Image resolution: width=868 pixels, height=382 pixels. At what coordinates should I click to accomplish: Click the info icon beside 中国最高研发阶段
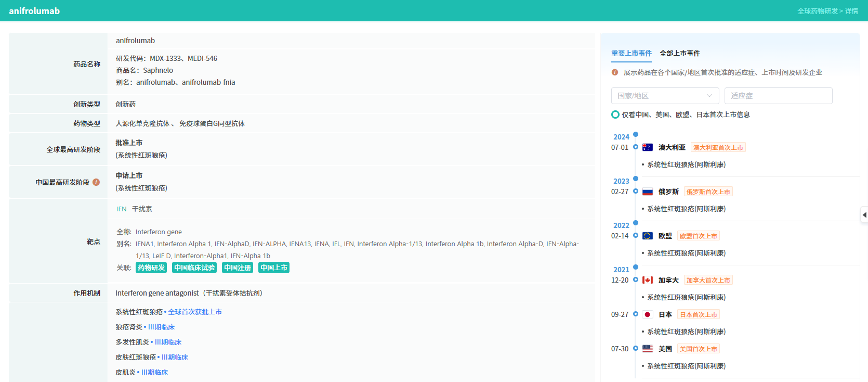(96, 182)
